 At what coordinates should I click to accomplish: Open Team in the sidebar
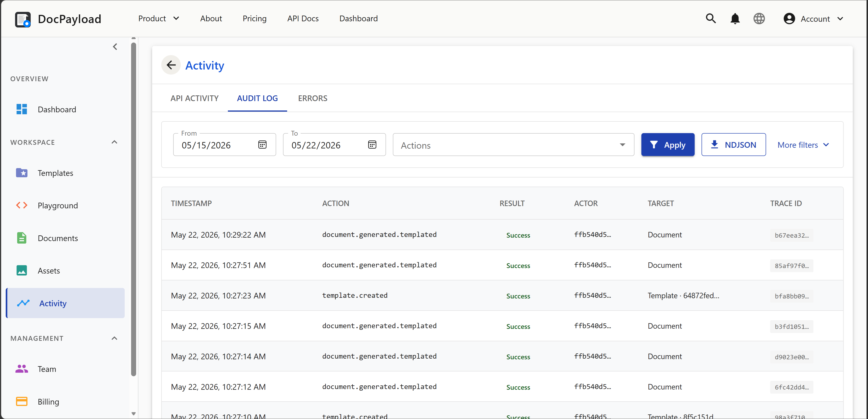point(65,369)
